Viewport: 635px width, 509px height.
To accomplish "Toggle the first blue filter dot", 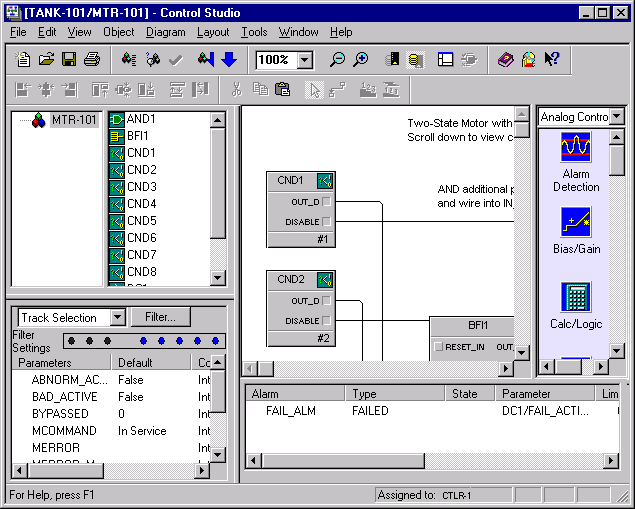I will pos(143,341).
